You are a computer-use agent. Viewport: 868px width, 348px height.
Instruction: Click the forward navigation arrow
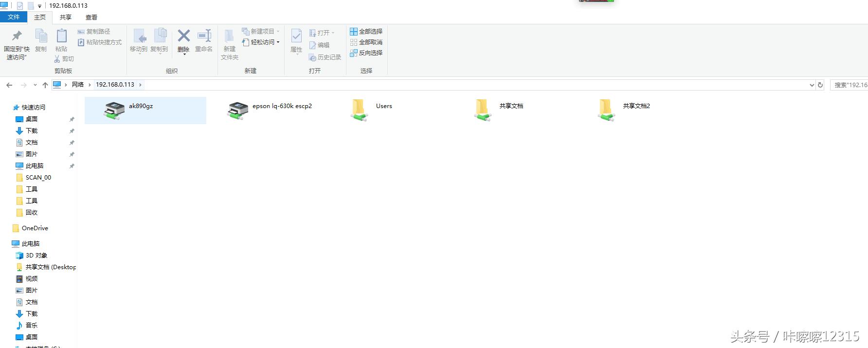pos(23,85)
